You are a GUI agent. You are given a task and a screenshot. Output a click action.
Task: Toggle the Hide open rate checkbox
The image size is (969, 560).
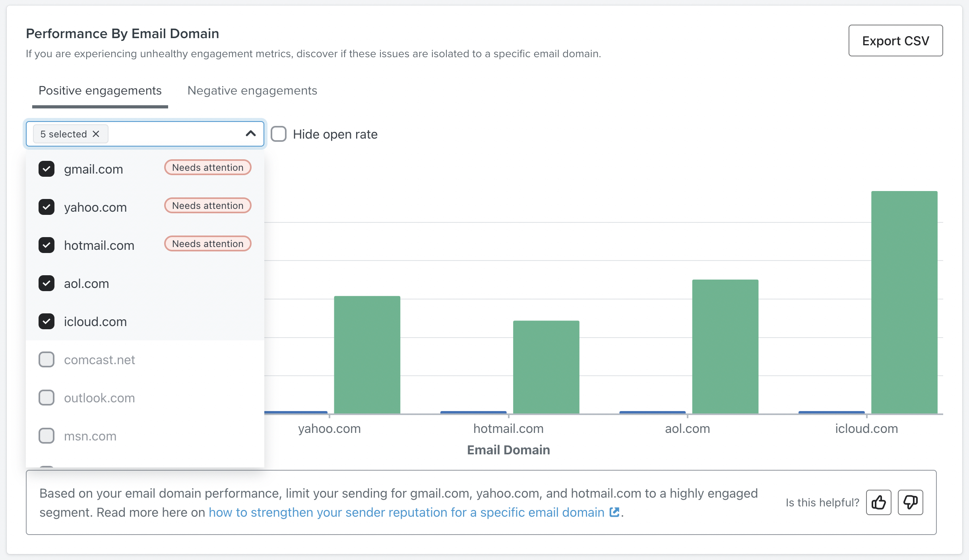click(279, 133)
